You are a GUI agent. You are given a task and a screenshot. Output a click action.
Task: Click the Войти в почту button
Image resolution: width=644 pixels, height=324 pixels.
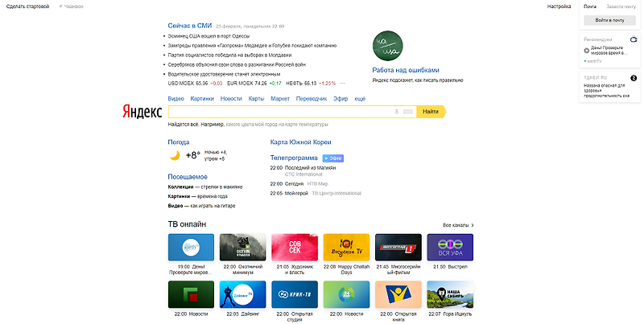pyautogui.click(x=609, y=20)
